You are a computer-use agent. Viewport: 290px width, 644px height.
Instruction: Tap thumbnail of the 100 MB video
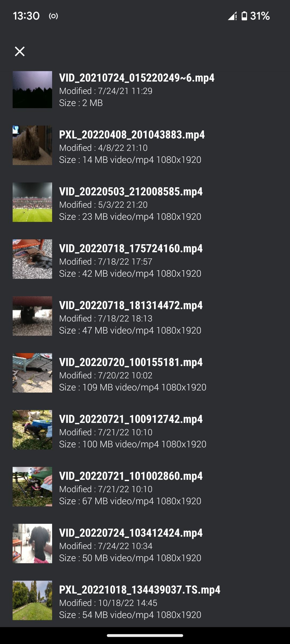tap(32, 430)
